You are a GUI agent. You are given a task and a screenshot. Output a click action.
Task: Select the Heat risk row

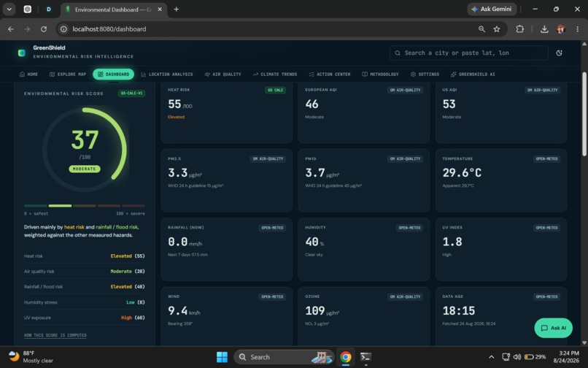tap(85, 256)
